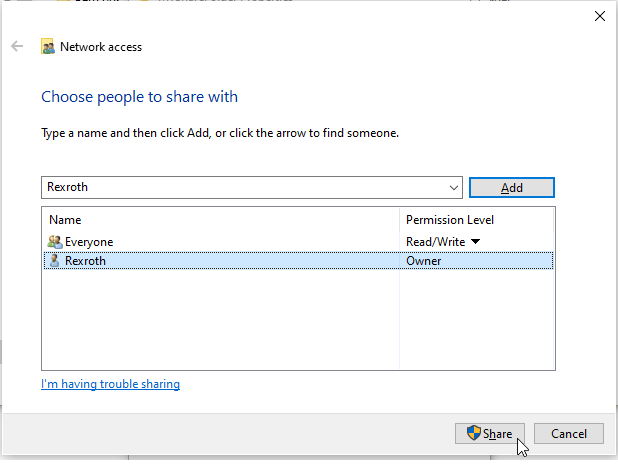Click the Rexroth user account icon
The width and height of the screenshot is (618, 475).
[x=54, y=261]
